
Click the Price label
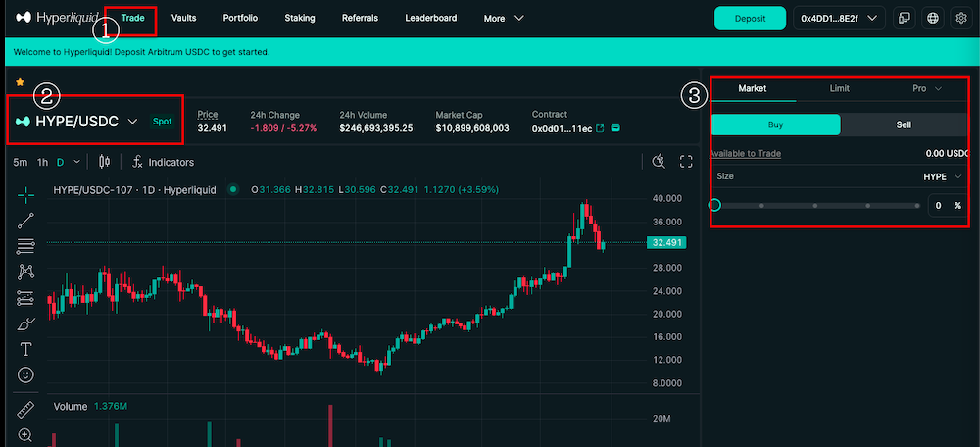click(x=208, y=115)
